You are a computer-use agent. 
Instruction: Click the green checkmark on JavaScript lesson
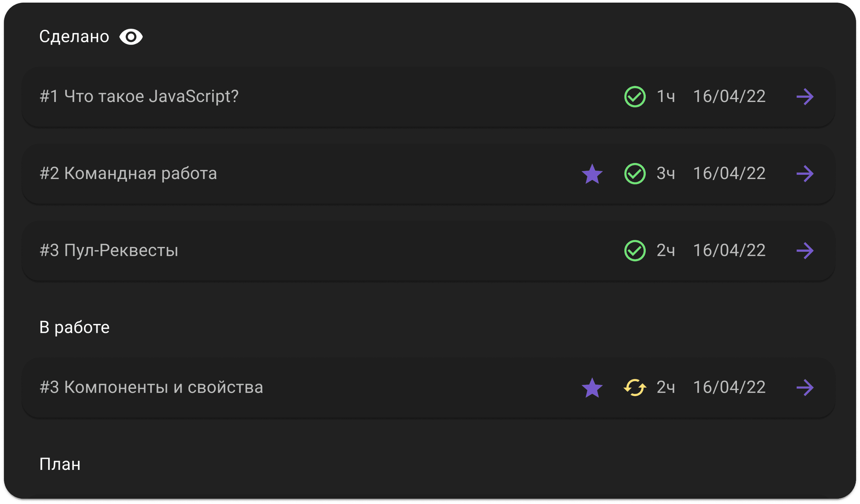coord(635,97)
